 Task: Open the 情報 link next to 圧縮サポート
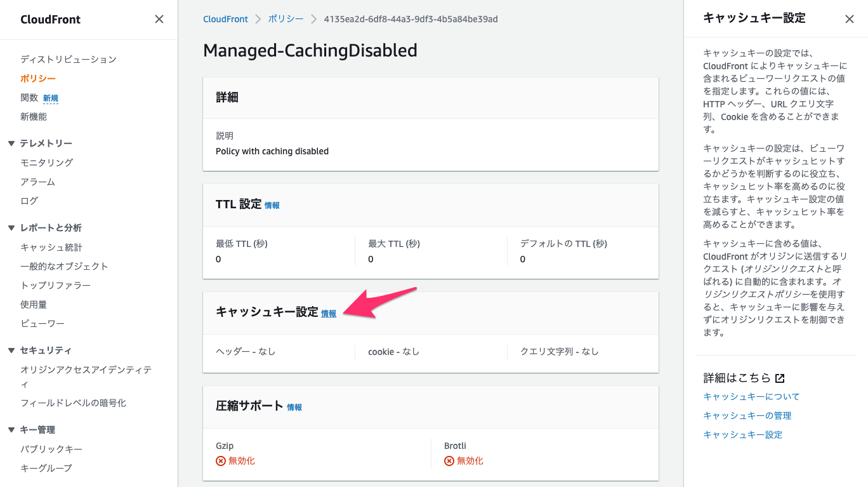click(294, 407)
